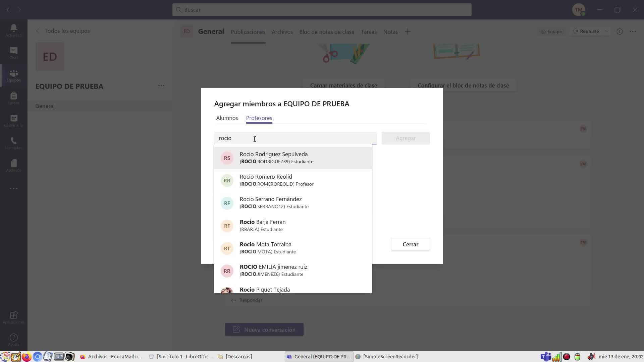Click the Cerrar button
Image resolution: width=644 pixels, height=362 pixels.
click(410, 244)
